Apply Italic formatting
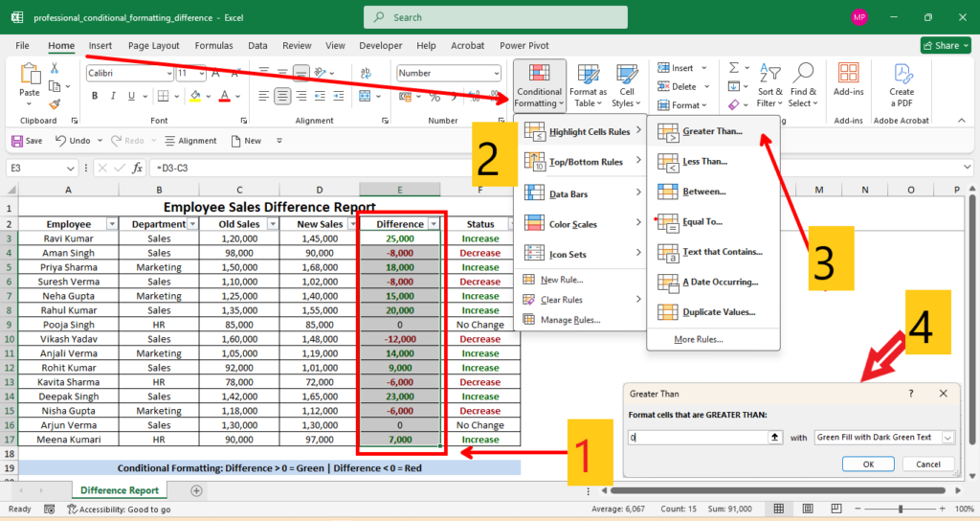Viewport: 980px width, 521px height. click(113, 96)
